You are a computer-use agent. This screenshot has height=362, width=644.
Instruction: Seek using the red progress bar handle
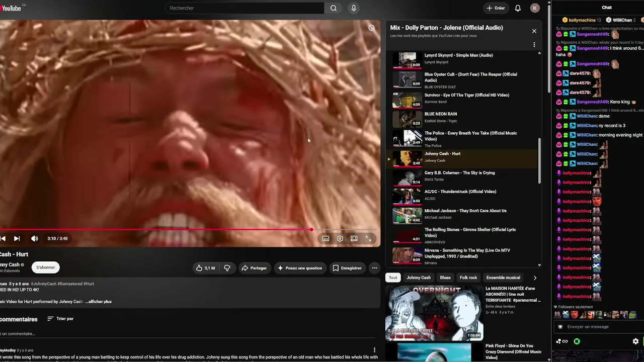(x=311, y=229)
